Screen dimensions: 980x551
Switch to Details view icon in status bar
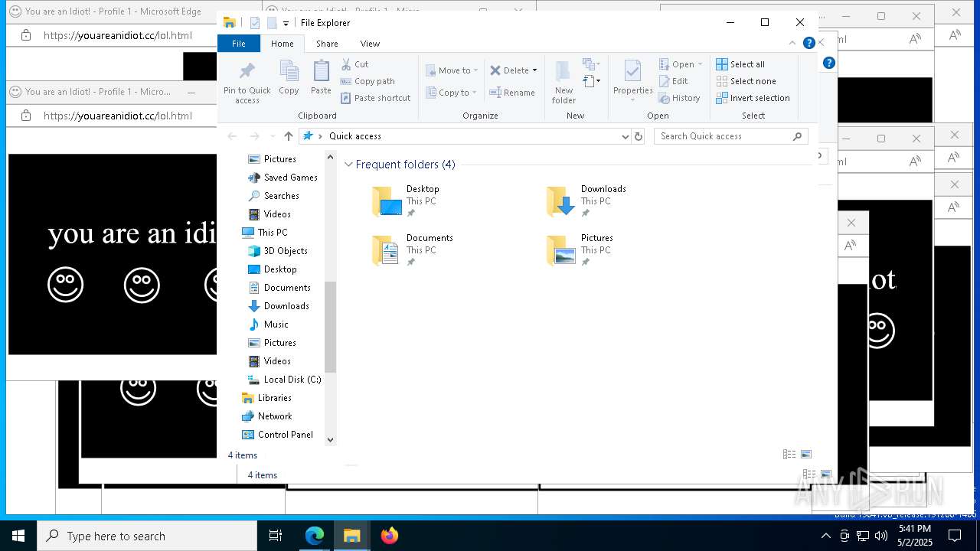coord(789,455)
